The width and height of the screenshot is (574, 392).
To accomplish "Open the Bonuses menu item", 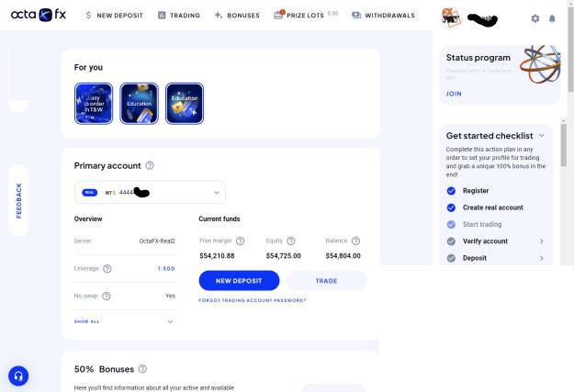I will 237,16.
